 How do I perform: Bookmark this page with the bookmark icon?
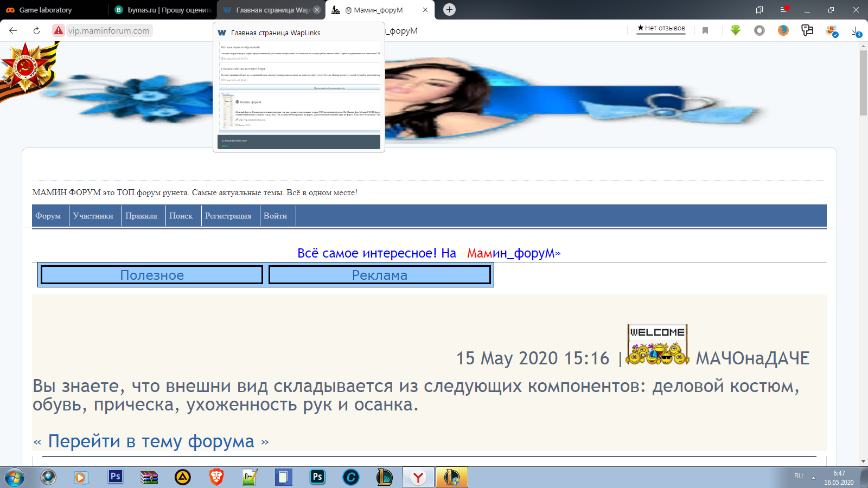[705, 31]
